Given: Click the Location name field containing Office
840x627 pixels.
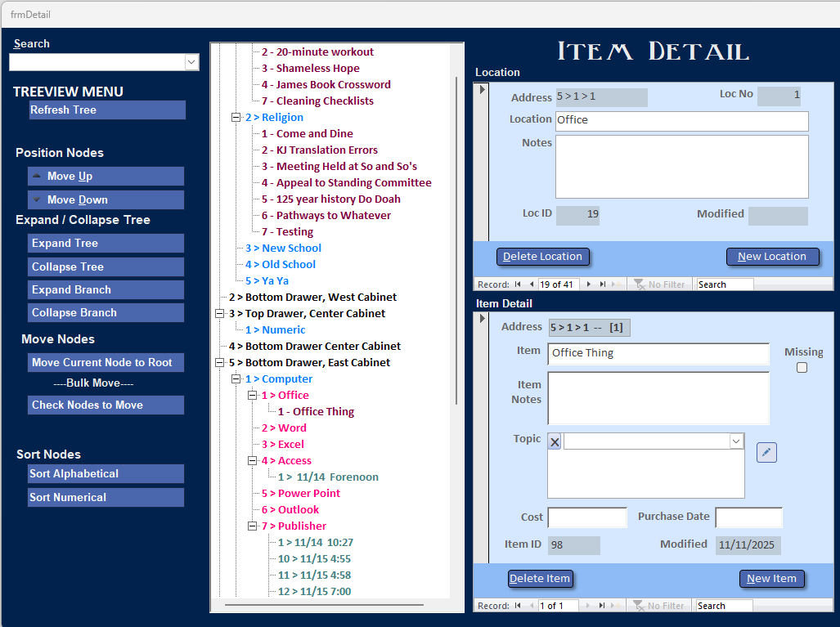Looking at the screenshot, I should coord(681,121).
